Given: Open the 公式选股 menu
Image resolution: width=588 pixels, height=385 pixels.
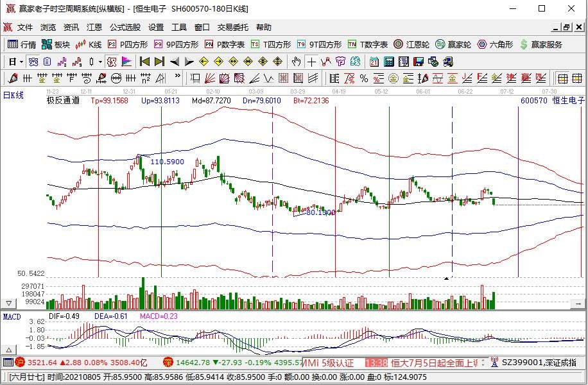Looking at the screenshot, I should click(125, 28).
